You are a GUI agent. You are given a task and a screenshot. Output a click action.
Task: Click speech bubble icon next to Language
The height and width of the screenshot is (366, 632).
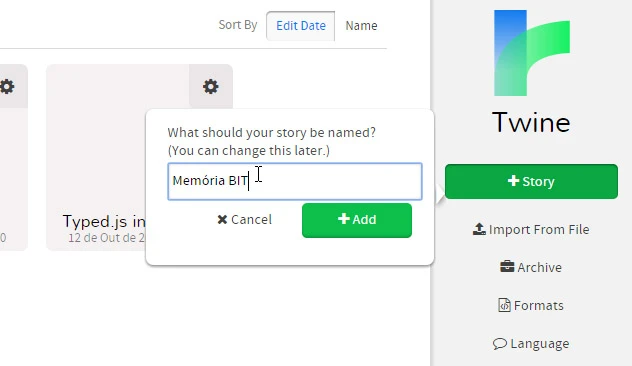500,343
